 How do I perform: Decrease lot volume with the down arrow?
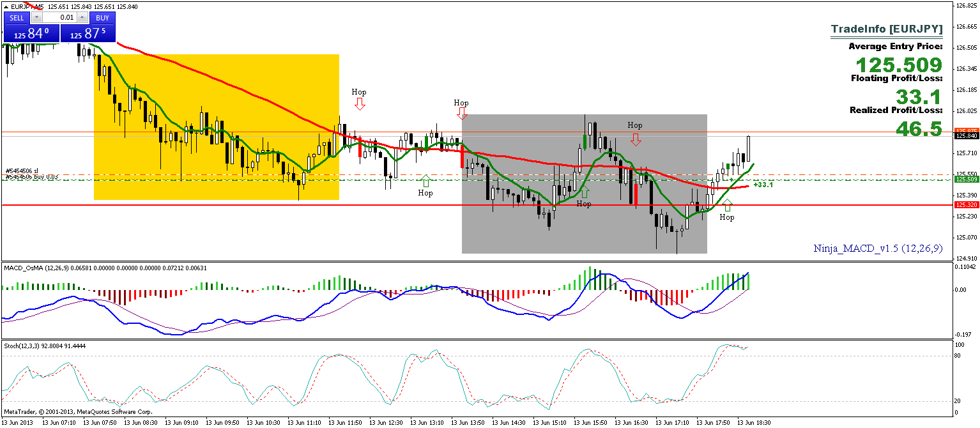(36, 18)
